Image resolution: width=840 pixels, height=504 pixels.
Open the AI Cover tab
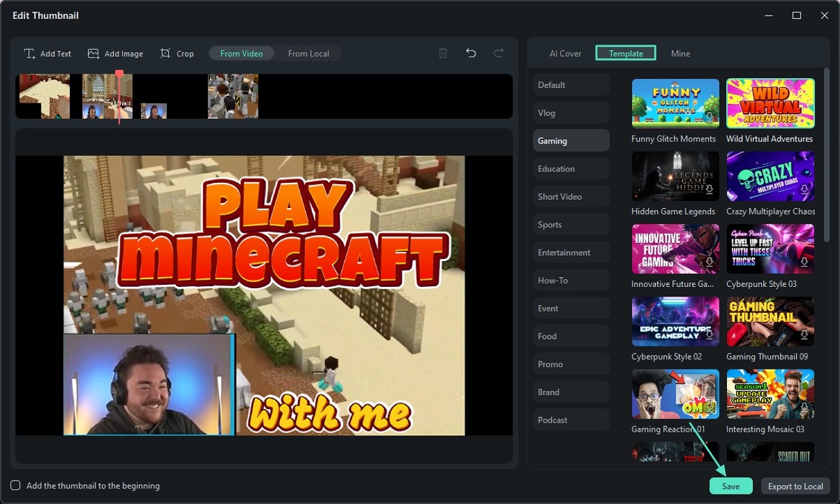point(565,54)
